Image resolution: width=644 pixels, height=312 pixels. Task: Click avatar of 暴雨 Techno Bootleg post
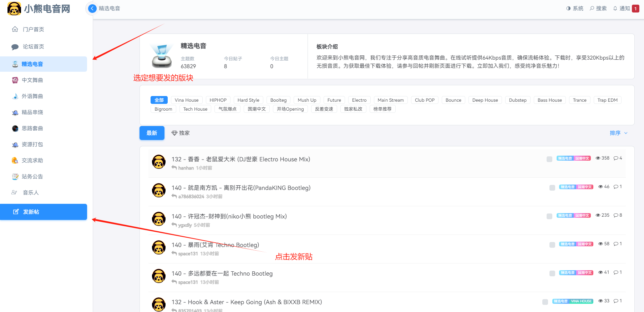click(x=159, y=247)
